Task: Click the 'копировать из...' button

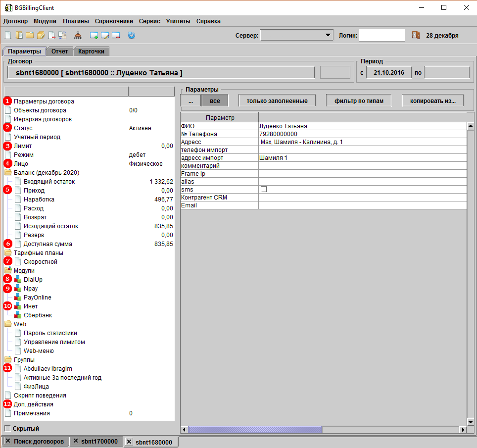Action: click(432, 100)
